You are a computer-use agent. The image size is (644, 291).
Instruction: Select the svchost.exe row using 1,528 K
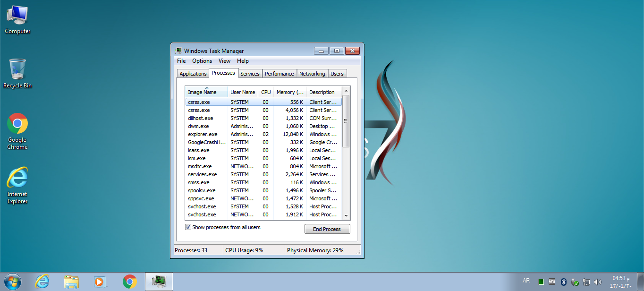pyautogui.click(x=263, y=206)
